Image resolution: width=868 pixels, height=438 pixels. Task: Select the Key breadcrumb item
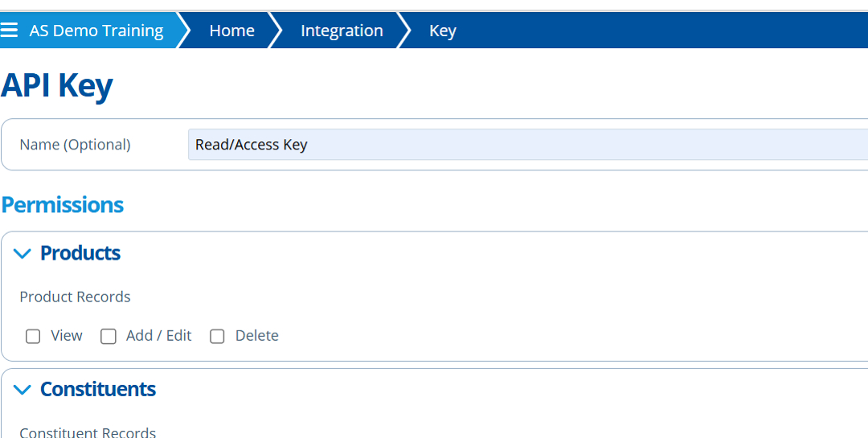(442, 31)
